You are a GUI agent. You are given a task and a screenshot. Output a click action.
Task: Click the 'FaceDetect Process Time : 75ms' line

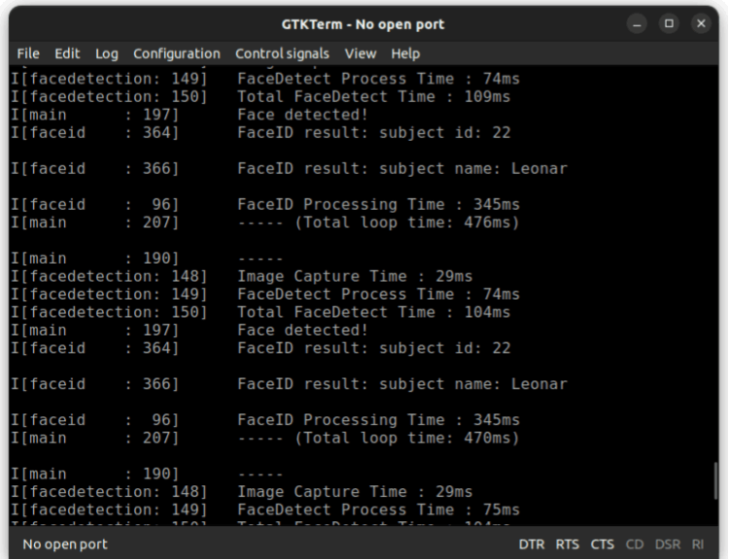(x=265, y=509)
